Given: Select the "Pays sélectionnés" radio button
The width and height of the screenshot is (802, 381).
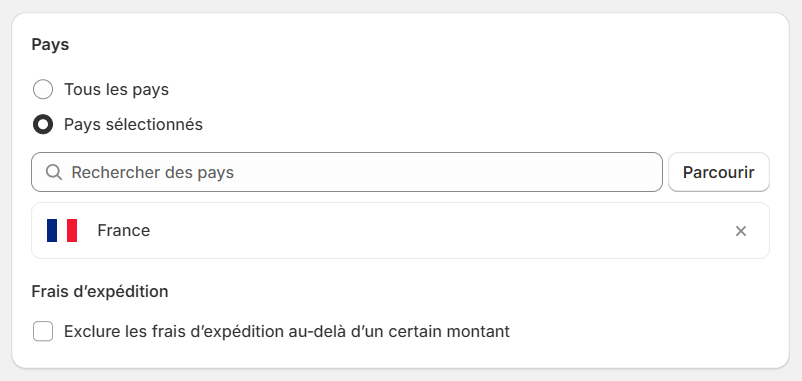Looking at the screenshot, I should 43,124.
